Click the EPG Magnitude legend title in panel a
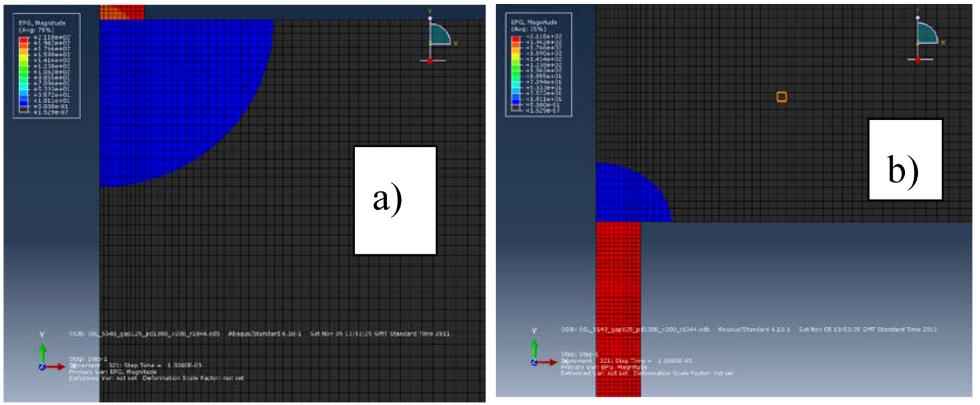This screenshot has width=980, height=405. tap(42, 26)
